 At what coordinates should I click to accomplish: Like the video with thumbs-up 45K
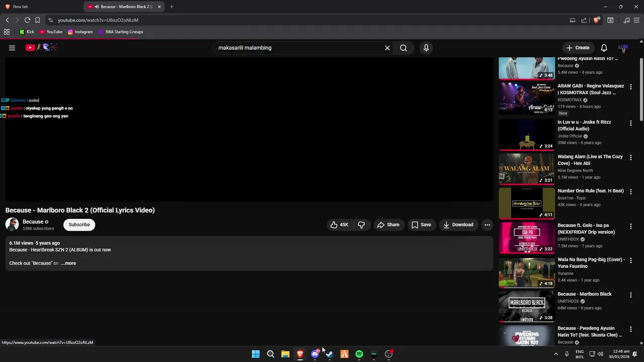(339, 225)
